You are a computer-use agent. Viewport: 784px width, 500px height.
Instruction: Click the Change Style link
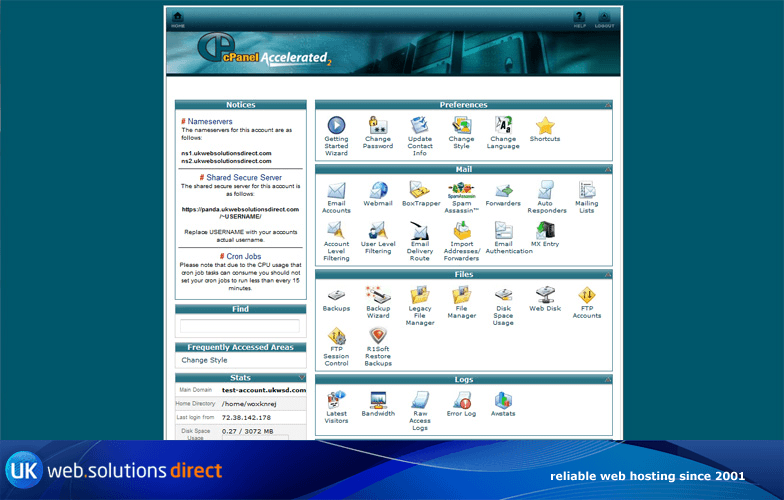click(x=204, y=360)
